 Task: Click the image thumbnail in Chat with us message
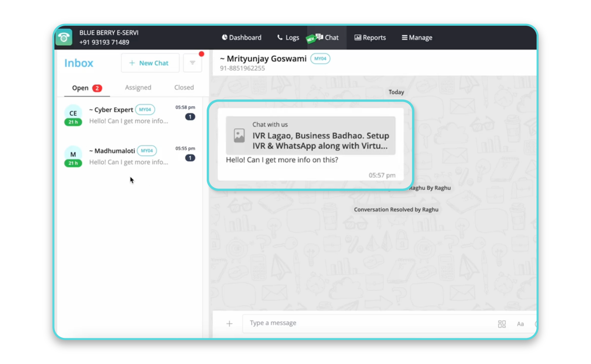click(239, 136)
